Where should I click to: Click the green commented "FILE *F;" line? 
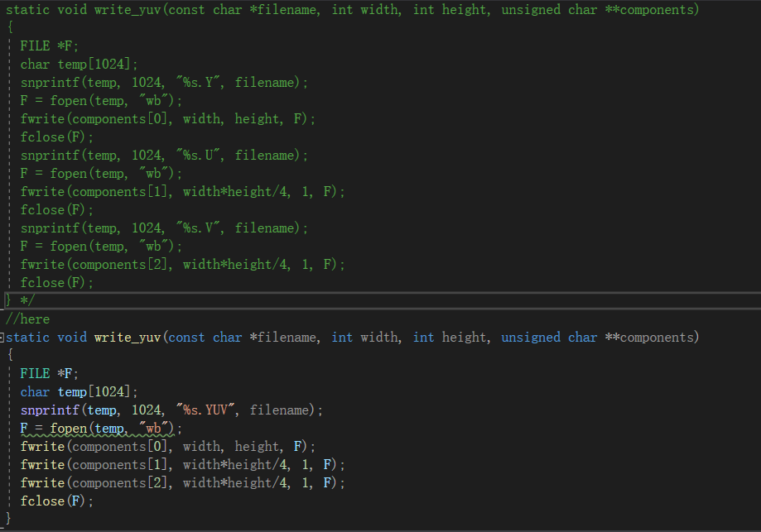coord(49,46)
